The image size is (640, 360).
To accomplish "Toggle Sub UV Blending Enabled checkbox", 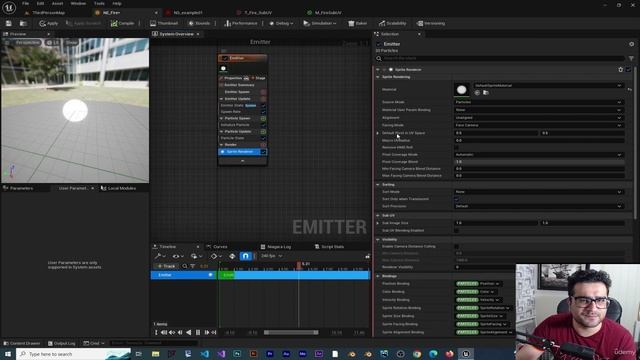I will point(456,231).
